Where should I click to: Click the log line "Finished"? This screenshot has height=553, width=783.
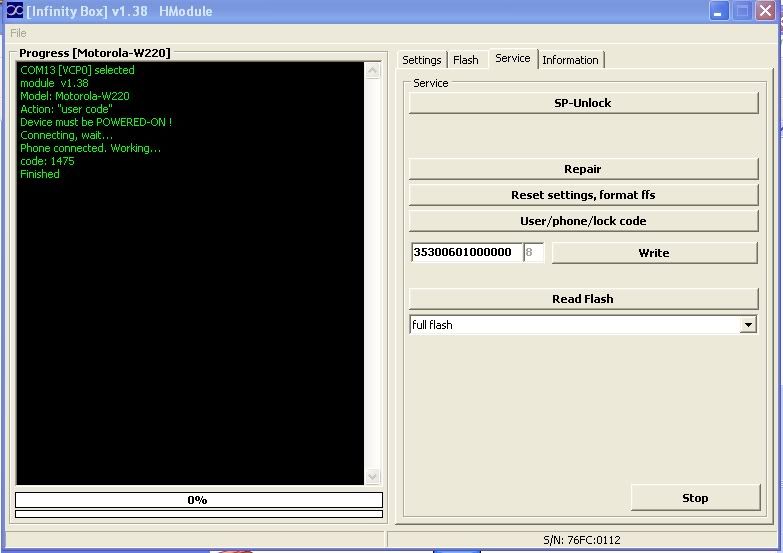tap(40, 174)
